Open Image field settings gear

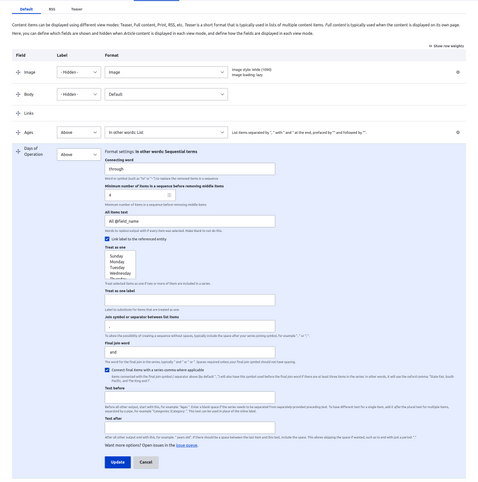tap(458, 72)
